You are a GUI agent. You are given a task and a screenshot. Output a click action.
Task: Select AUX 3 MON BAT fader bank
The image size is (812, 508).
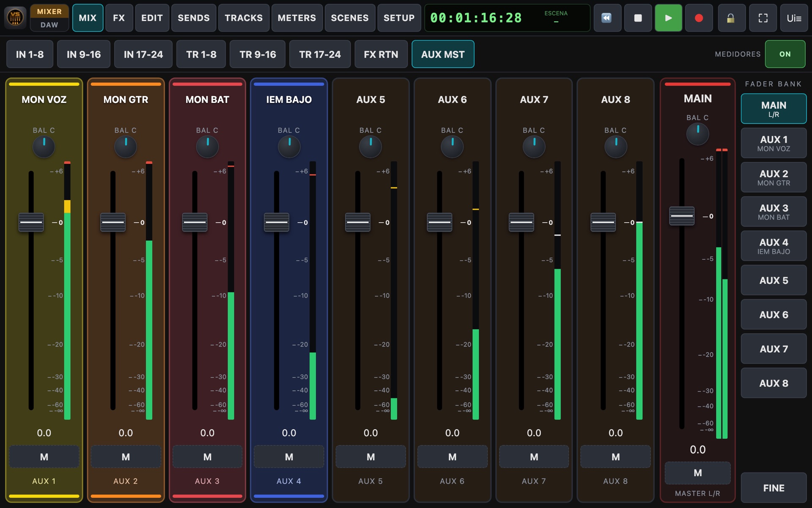pos(774,212)
